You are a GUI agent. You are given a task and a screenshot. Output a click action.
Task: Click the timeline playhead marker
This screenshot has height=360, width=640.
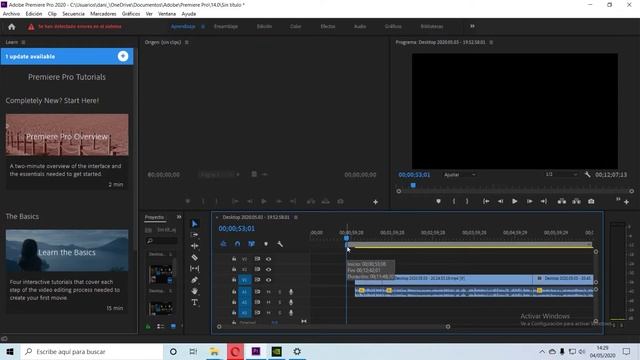[347, 238]
